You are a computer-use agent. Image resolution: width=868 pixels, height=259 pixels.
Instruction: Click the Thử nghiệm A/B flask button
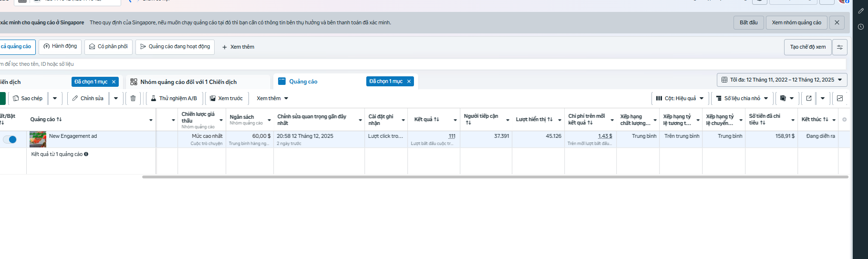tap(174, 98)
